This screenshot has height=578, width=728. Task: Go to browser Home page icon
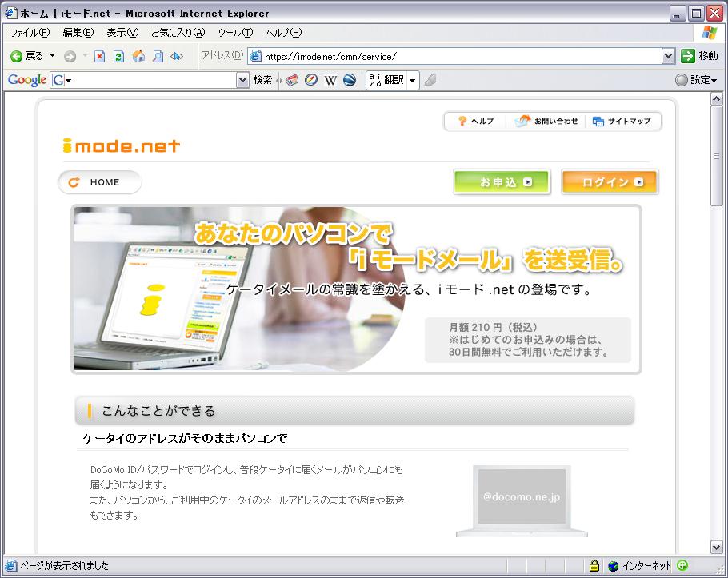click(138, 56)
